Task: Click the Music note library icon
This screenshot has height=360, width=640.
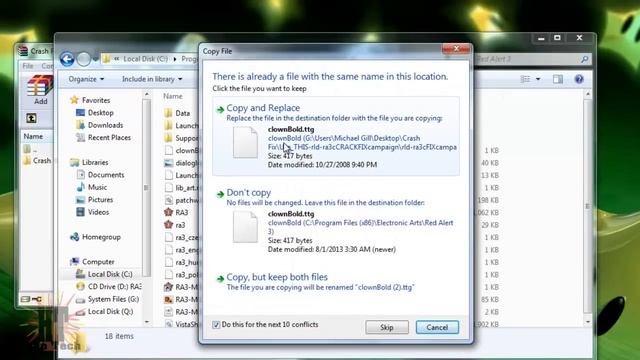Action: coord(80,187)
